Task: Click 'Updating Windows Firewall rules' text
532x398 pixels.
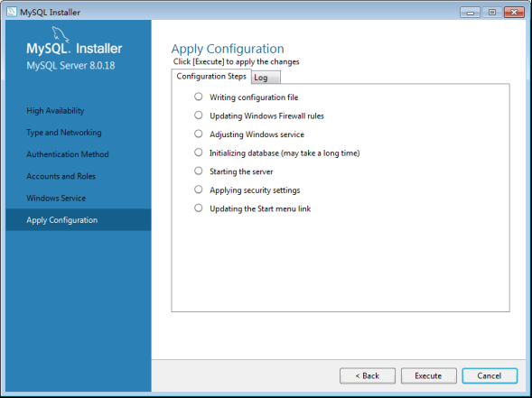Action: click(266, 116)
